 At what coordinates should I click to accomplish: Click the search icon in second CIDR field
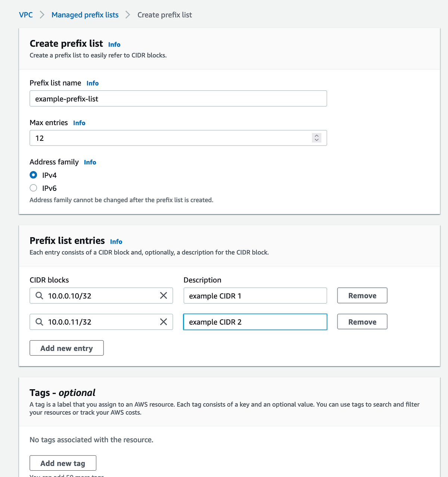(39, 322)
